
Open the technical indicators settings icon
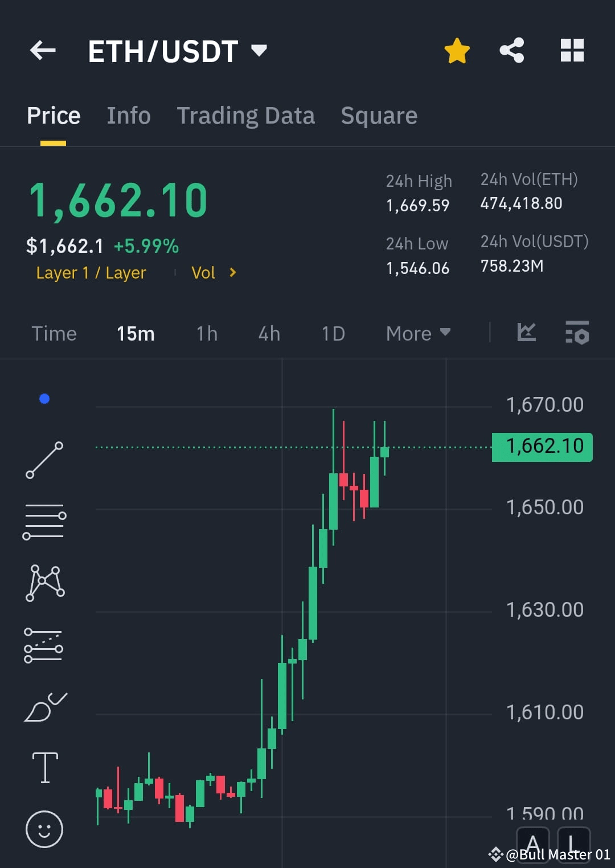[x=577, y=334]
